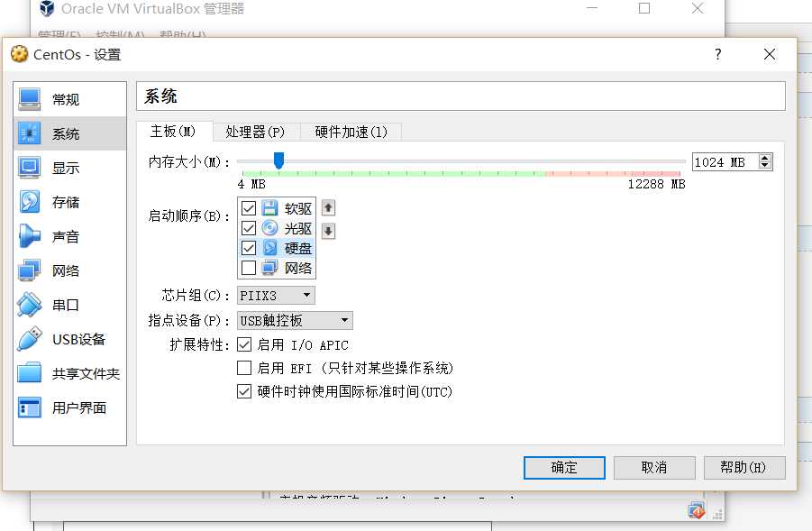Switch to the 硬件加速(l) tab
The height and width of the screenshot is (531, 812).
[x=351, y=132]
